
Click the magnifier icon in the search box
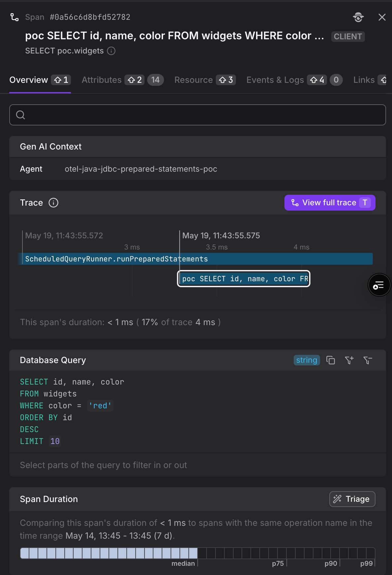click(x=20, y=115)
